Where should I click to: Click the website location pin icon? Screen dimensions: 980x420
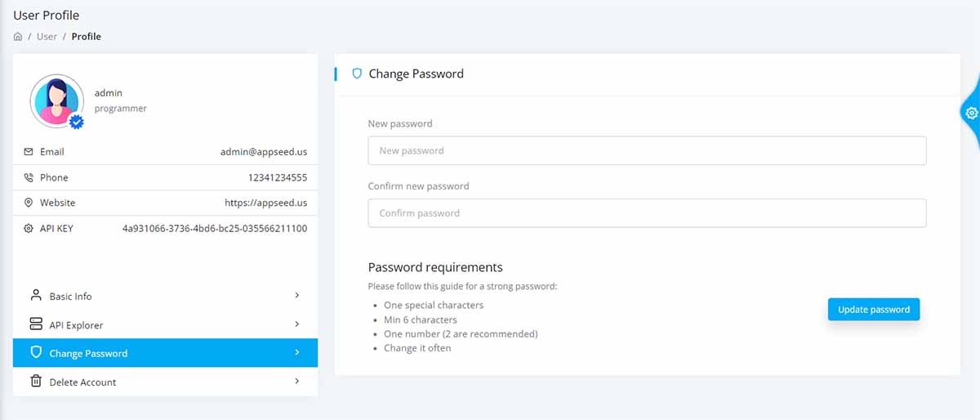[x=29, y=203]
